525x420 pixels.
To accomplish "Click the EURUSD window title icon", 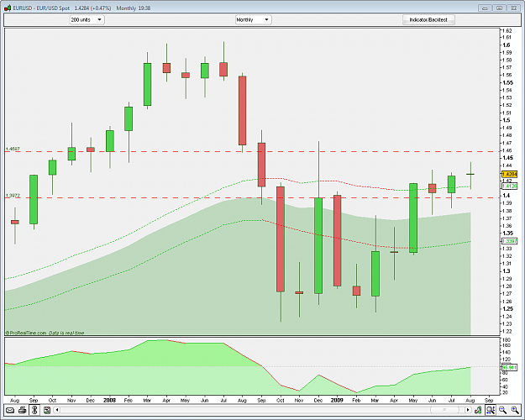I will pyautogui.click(x=8, y=8).
